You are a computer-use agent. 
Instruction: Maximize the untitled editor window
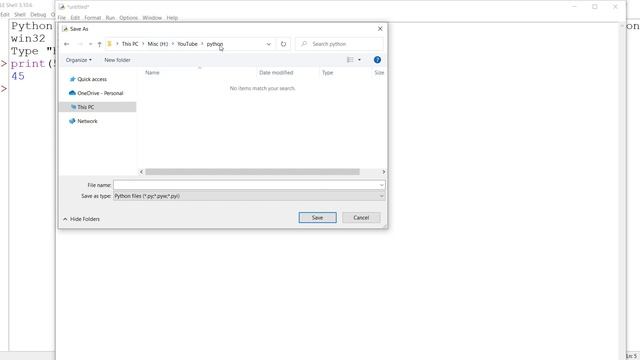coord(595,7)
